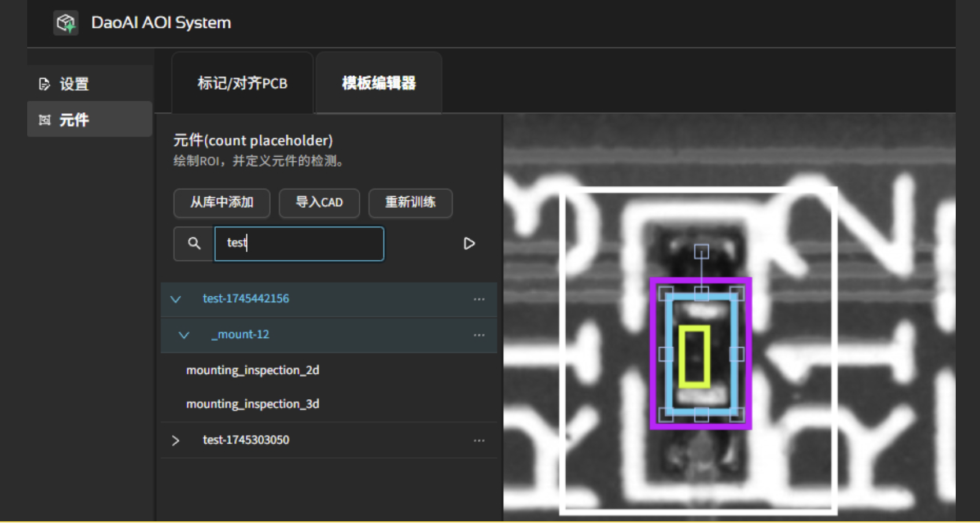This screenshot has height=523, width=980.
Task: Open the ellipsis menu for _mount-12
Action: 479,335
